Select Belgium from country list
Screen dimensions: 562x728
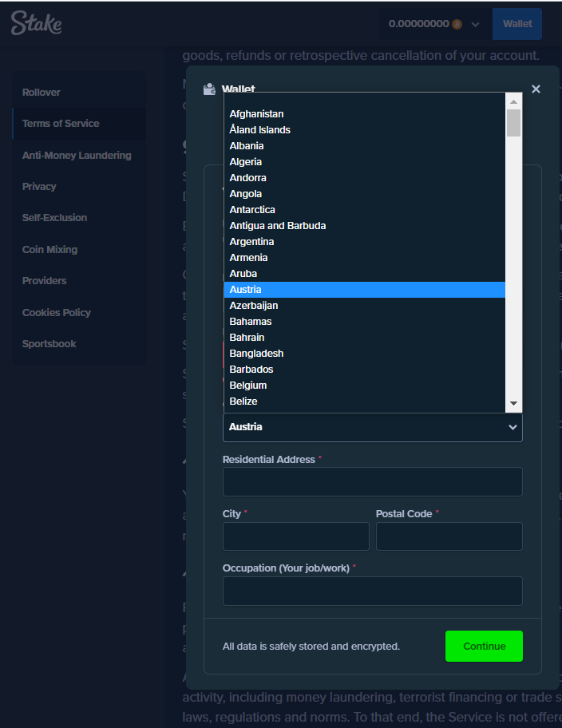pos(248,386)
